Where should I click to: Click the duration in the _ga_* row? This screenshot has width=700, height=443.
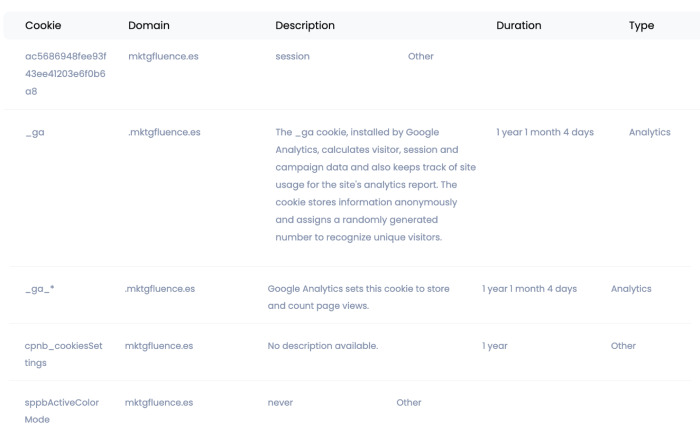pyautogui.click(x=529, y=289)
